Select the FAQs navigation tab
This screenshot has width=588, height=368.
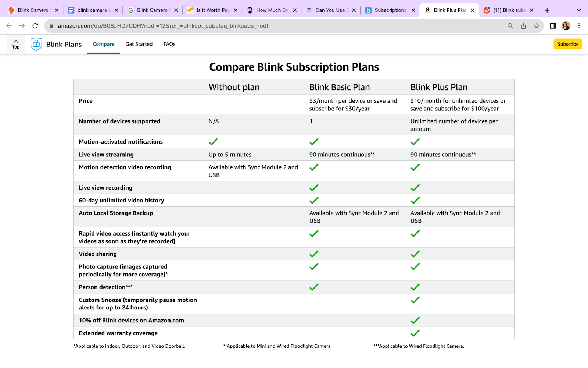point(169,44)
